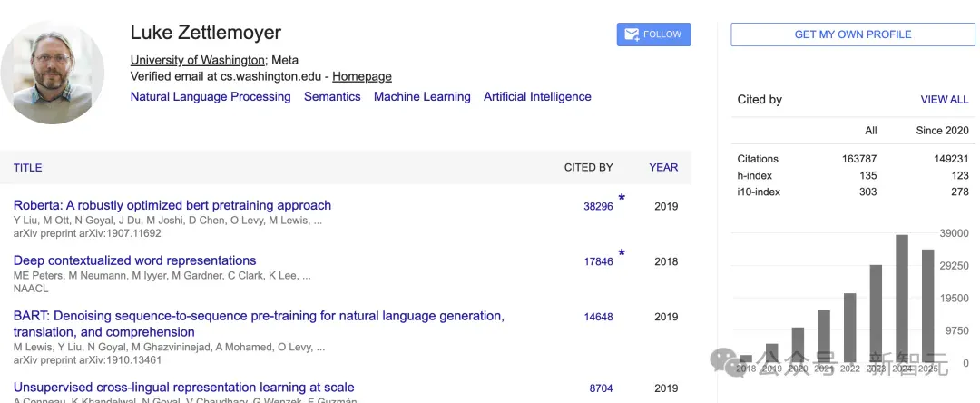Open Deep contextualized word representations paper
980x403 pixels.
coord(135,260)
